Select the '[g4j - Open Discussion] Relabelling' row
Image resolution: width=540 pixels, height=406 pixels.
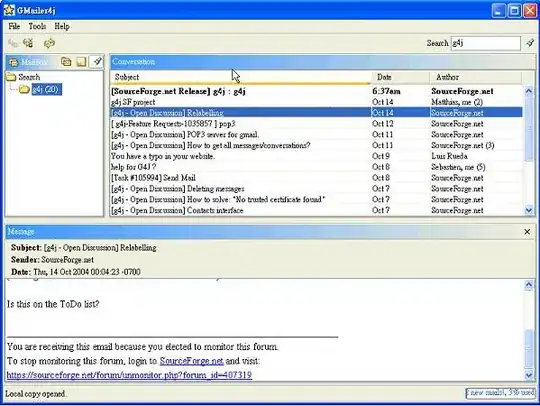pos(316,113)
